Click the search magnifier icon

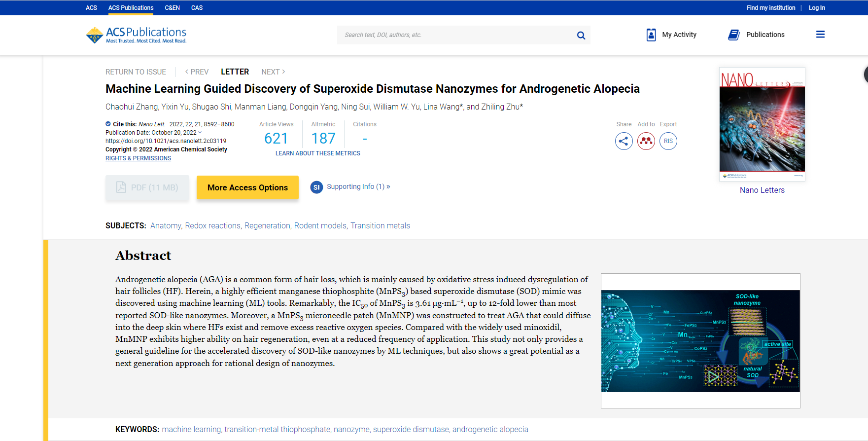coord(581,35)
